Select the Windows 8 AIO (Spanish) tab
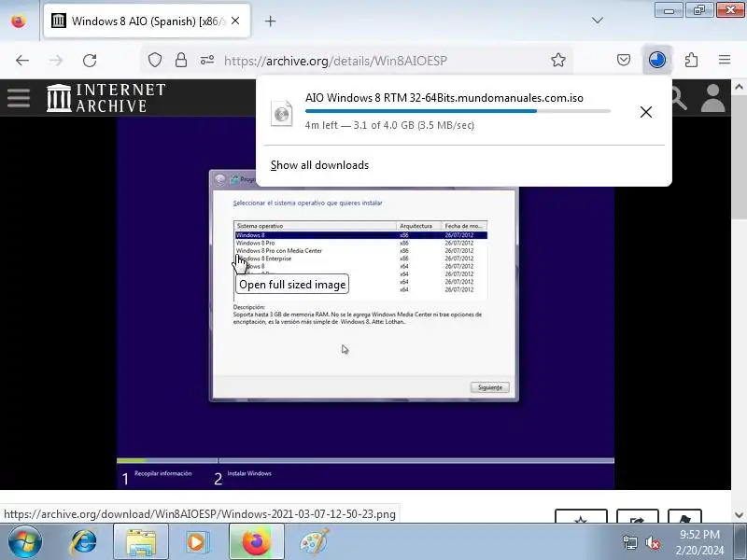Image resolution: width=747 pixels, height=560 pixels. coord(147,21)
